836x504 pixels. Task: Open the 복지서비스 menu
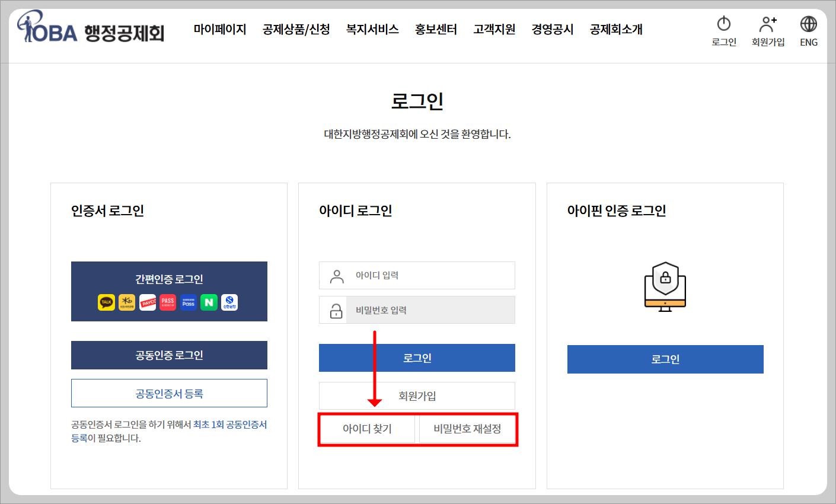tap(372, 29)
